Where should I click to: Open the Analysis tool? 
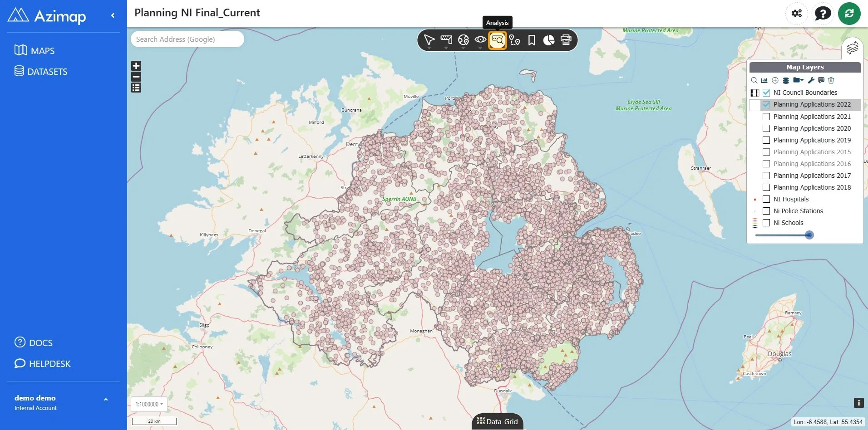498,40
